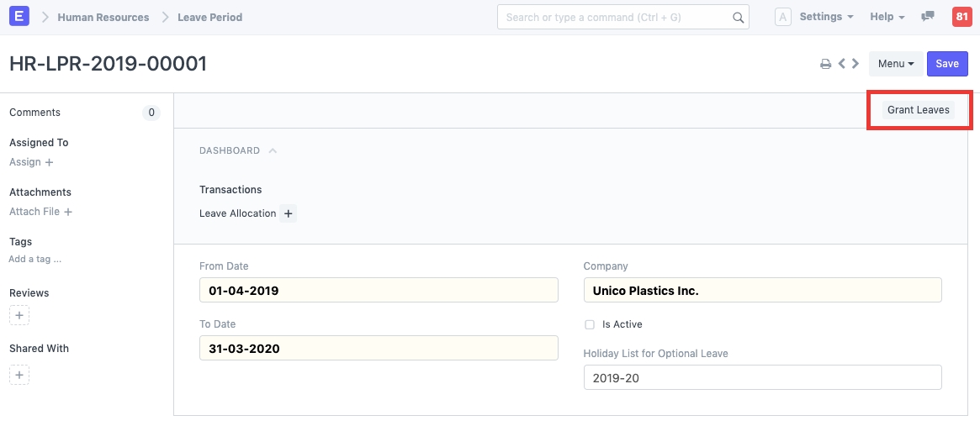Open the chat messages icon

click(928, 17)
